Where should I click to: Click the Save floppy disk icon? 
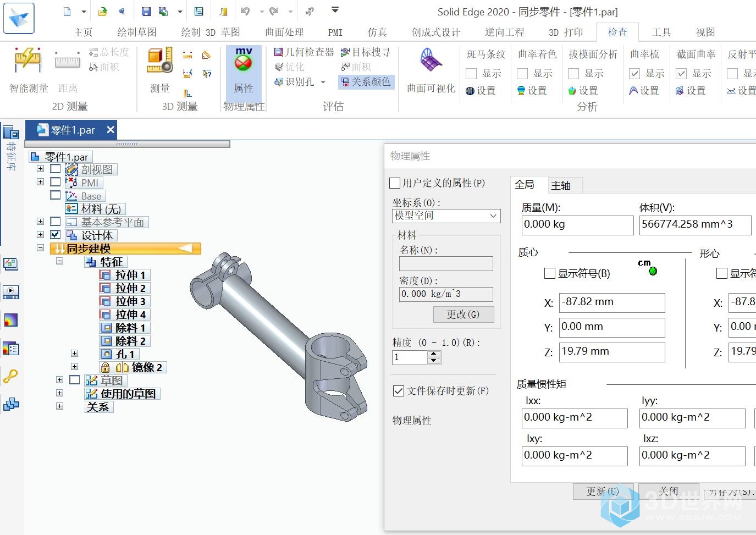coord(146,12)
